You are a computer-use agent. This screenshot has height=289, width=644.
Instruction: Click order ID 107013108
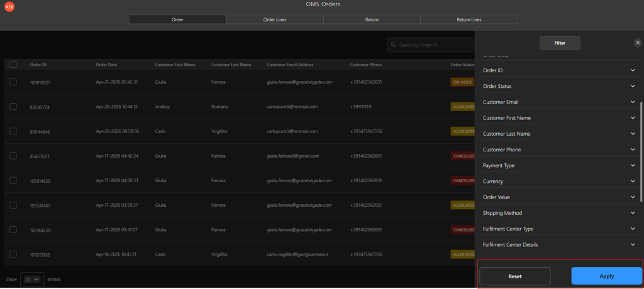click(40, 255)
